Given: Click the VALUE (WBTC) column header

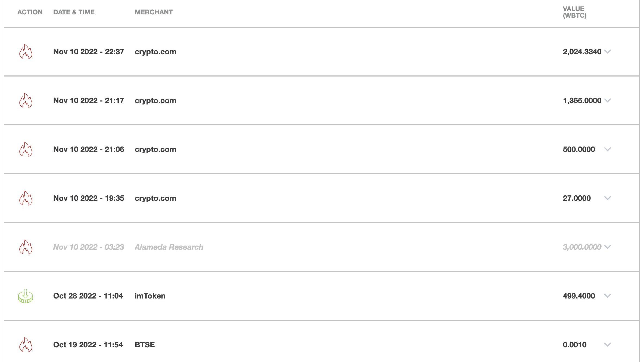Looking at the screenshot, I should (575, 12).
